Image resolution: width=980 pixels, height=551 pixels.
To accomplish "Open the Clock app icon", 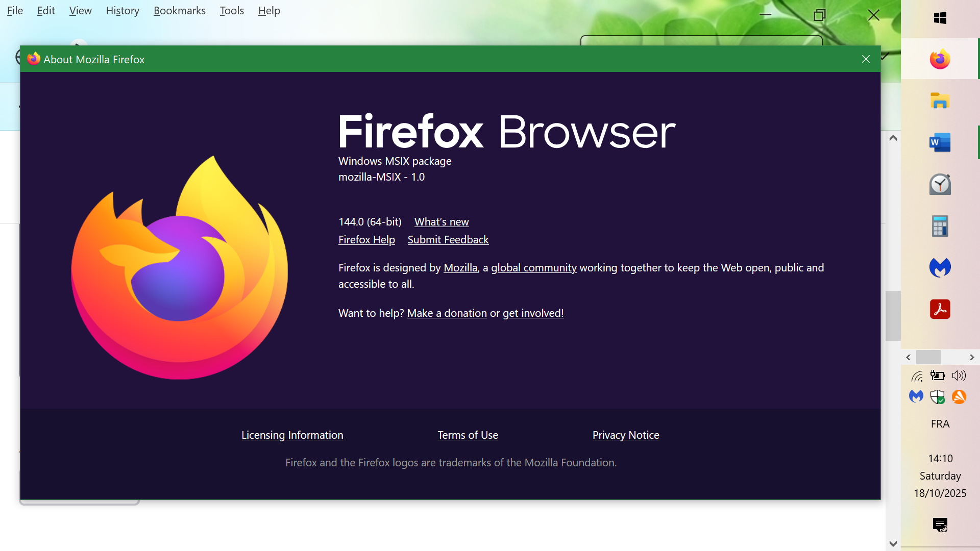I will [940, 184].
